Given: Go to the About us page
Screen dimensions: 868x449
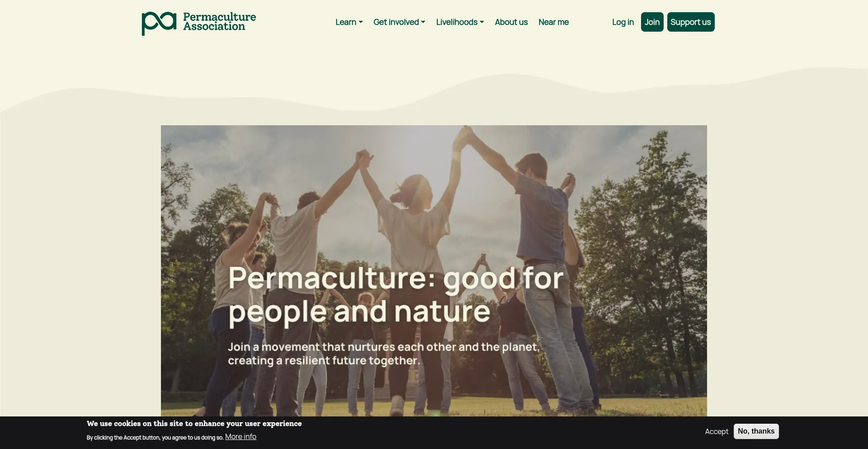Looking at the screenshot, I should [x=511, y=22].
